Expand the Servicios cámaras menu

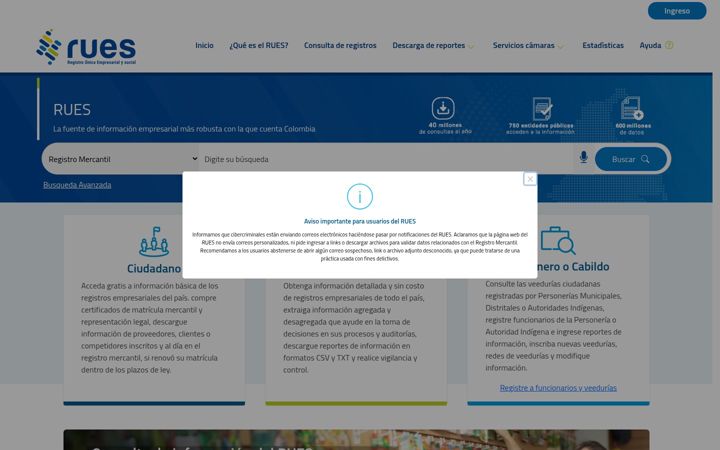[x=528, y=45]
